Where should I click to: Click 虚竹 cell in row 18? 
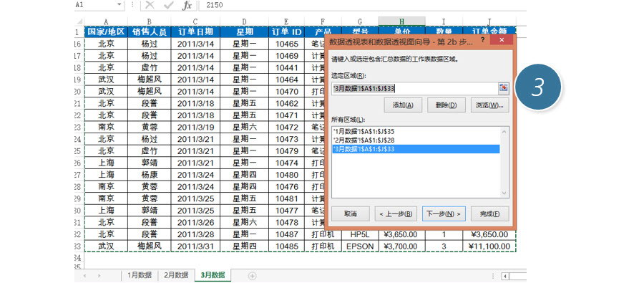click(149, 68)
